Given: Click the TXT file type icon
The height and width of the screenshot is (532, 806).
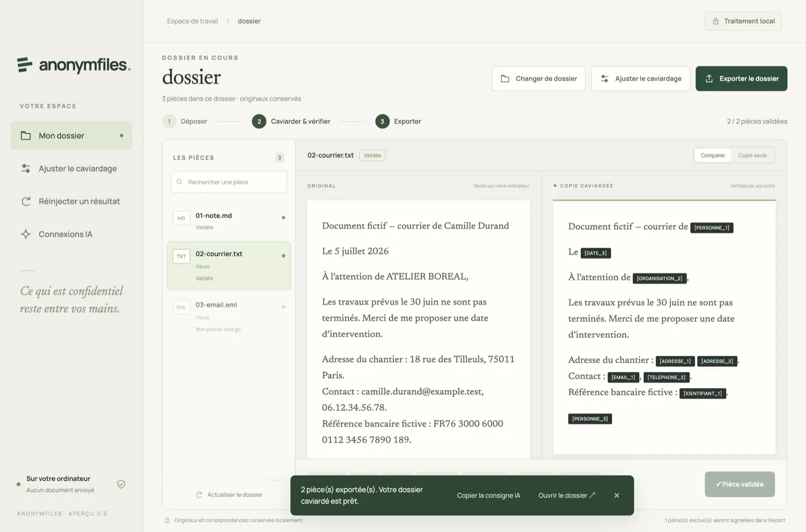Looking at the screenshot, I should 181,256.
